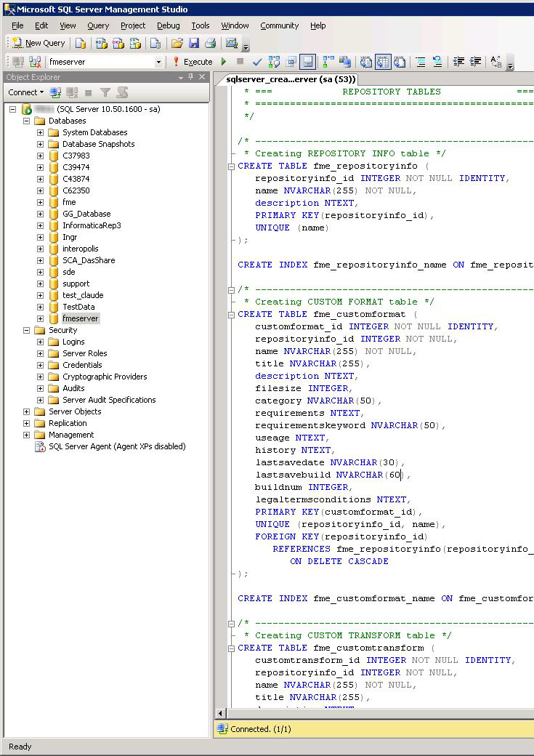Screen dimensions: 534x756
Task: Click the Comment out selected lines icon
Action: tap(421, 62)
